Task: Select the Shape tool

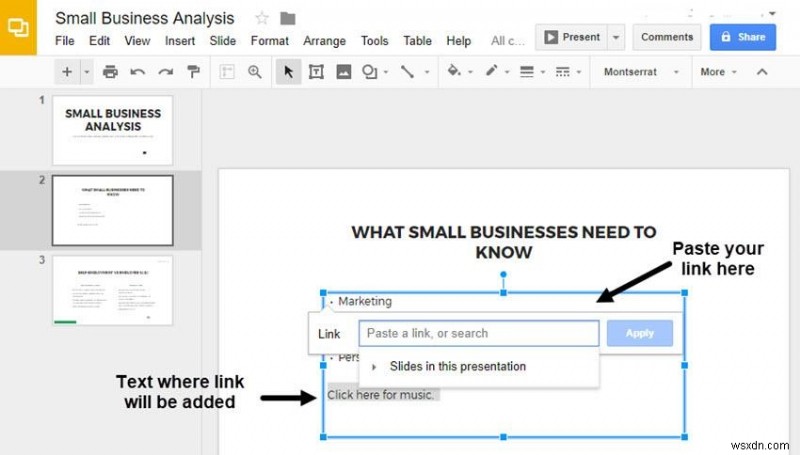Action: (369, 72)
